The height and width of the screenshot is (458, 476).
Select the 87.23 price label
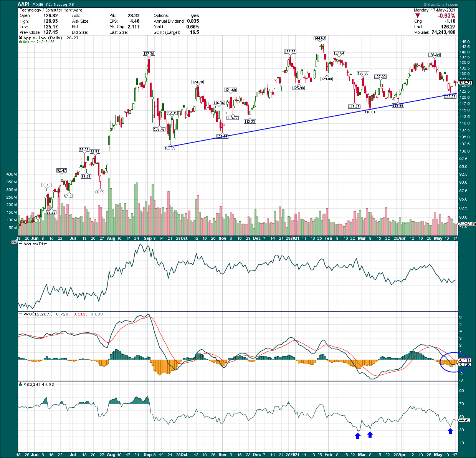(x=69, y=196)
